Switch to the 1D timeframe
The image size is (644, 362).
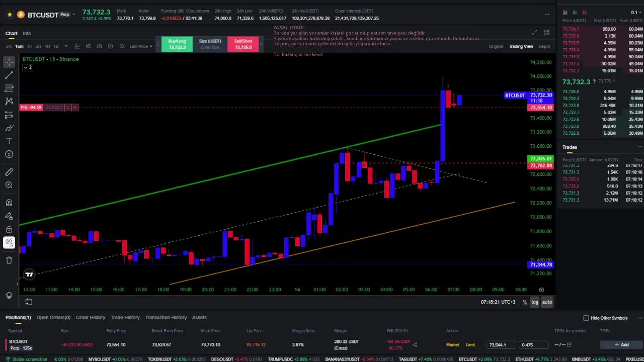click(x=56, y=46)
